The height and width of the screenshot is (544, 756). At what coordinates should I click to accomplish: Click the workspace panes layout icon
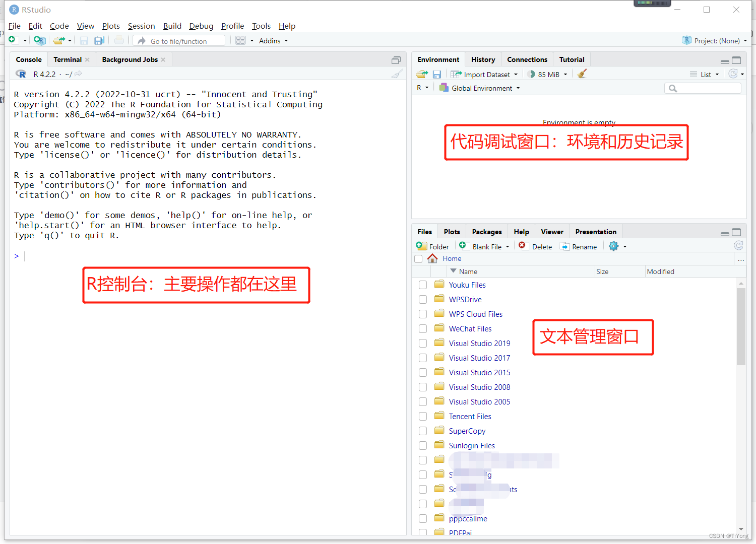(240, 40)
